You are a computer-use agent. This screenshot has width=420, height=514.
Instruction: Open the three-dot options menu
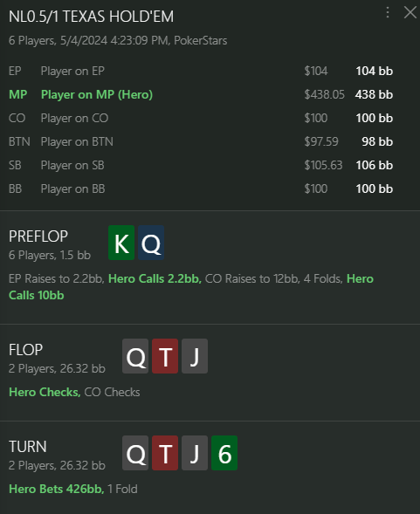[388, 12]
